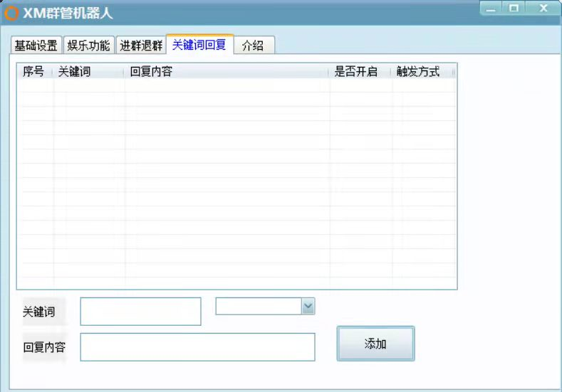The image size is (562, 392).
Task: Close the XM群管机器人 window
Action: 543,9
